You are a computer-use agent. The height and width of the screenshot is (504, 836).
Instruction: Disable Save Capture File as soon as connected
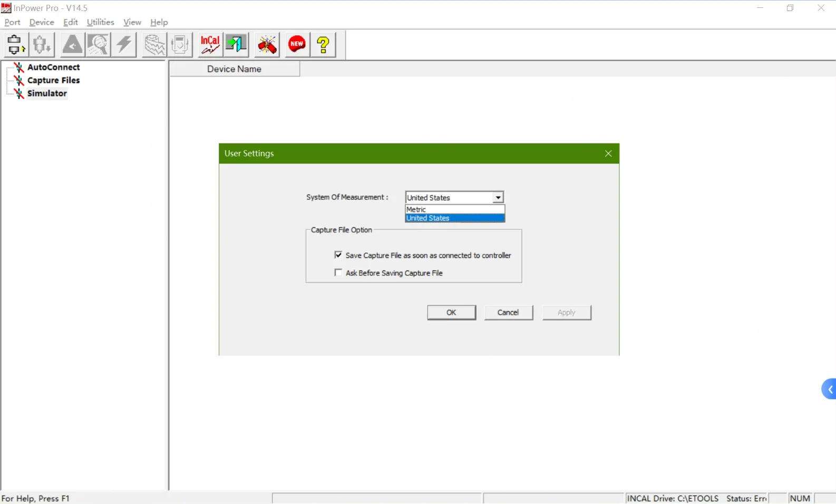tap(338, 255)
